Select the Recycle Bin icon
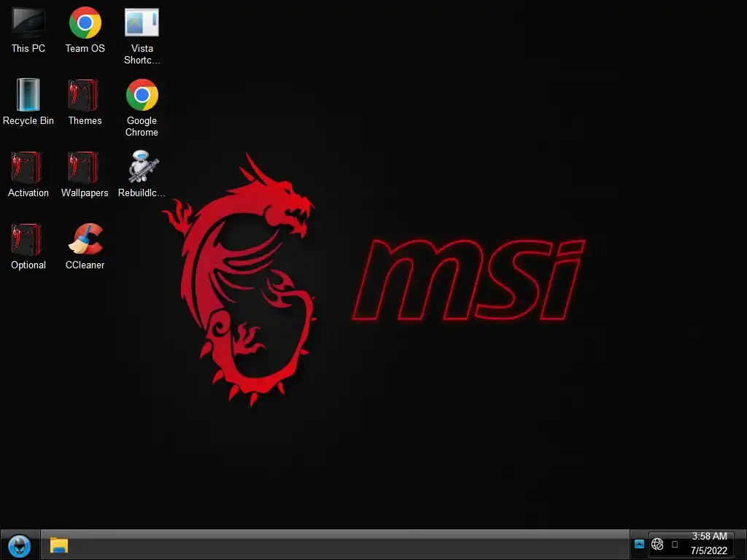This screenshot has height=560, width=747. pyautogui.click(x=28, y=102)
